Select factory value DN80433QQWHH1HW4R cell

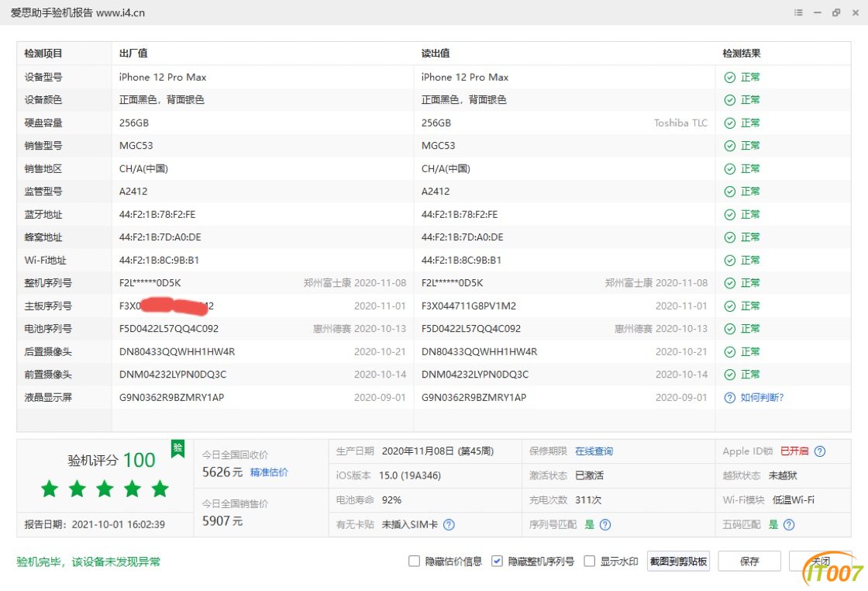(177, 352)
